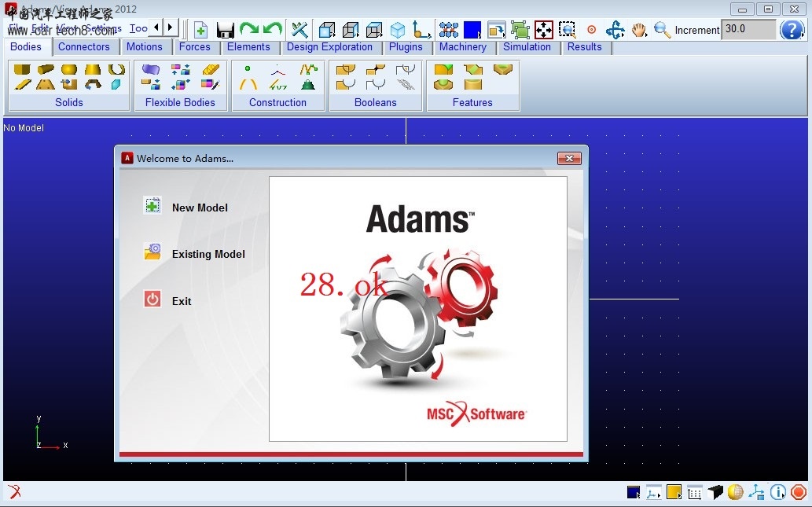Click first boolean icon in bottom row
Screen dimensions: 812x507
click(345, 84)
